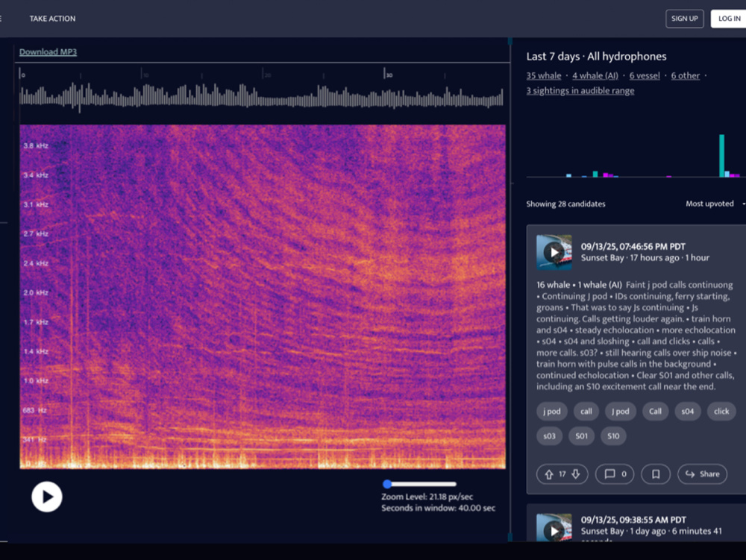
Task: Click the tallest teal bar in the histogram
Action: click(x=721, y=156)
